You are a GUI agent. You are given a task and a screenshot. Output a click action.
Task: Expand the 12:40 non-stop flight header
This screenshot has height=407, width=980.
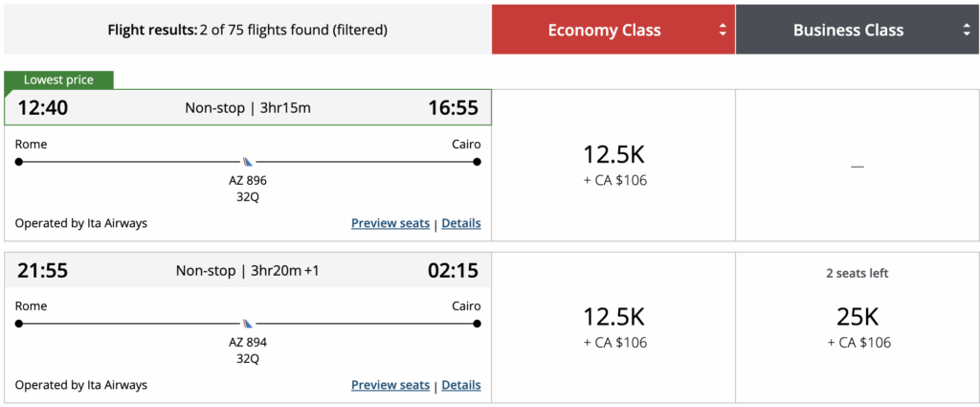248,107
